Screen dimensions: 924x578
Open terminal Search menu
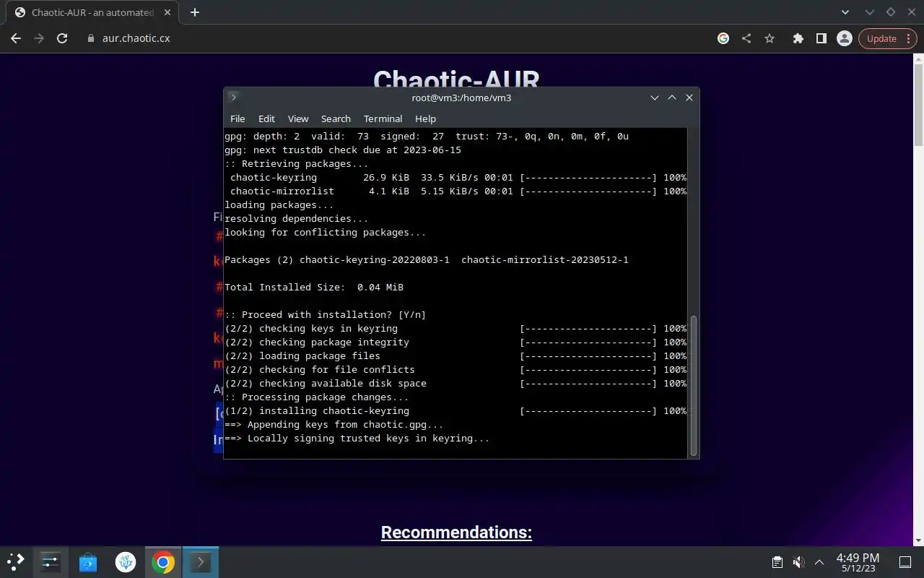pyautogui.click(x=336, y=118)
